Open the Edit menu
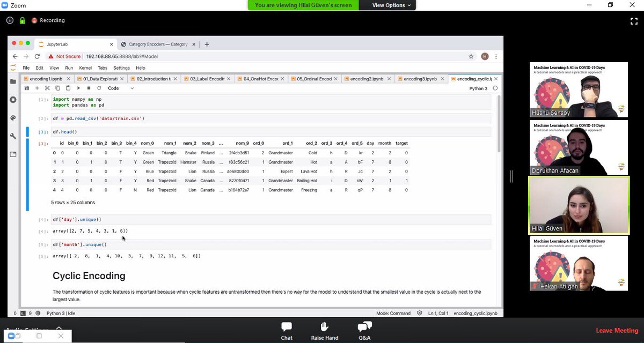 pos(40,68)
